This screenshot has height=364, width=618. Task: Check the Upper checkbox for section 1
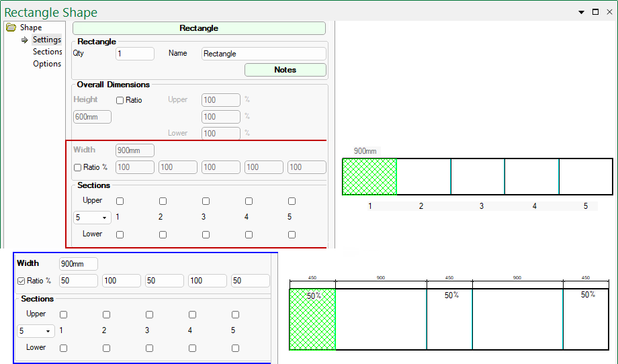click(120, 201)
